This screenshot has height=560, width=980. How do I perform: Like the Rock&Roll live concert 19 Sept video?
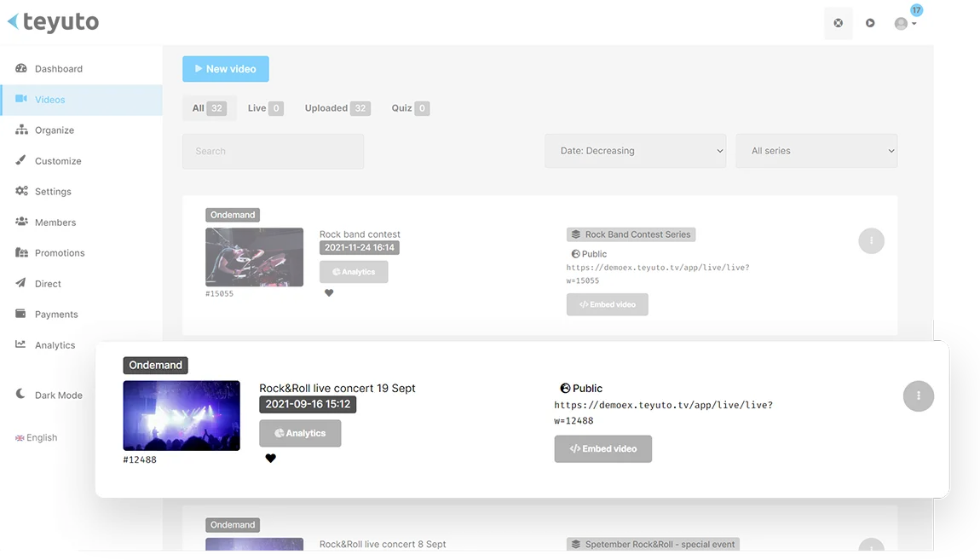point(270,458)
